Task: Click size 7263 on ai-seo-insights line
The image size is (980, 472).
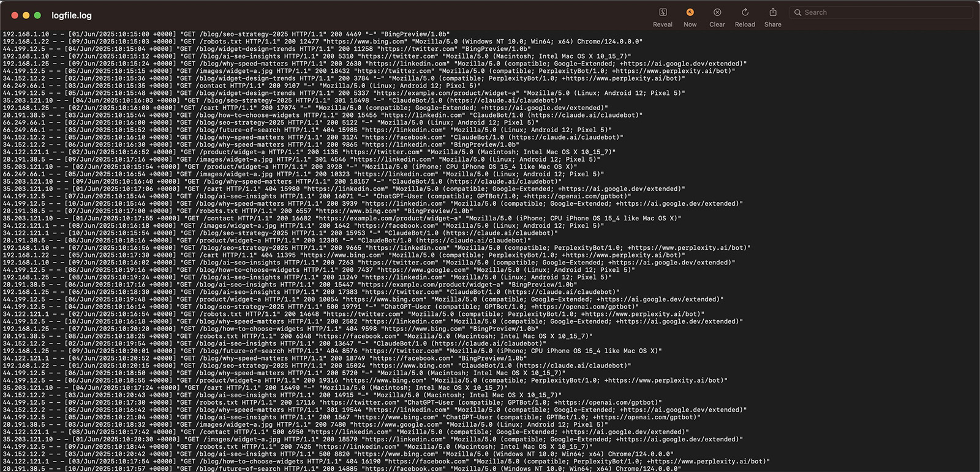Action: tap(346, 263)
